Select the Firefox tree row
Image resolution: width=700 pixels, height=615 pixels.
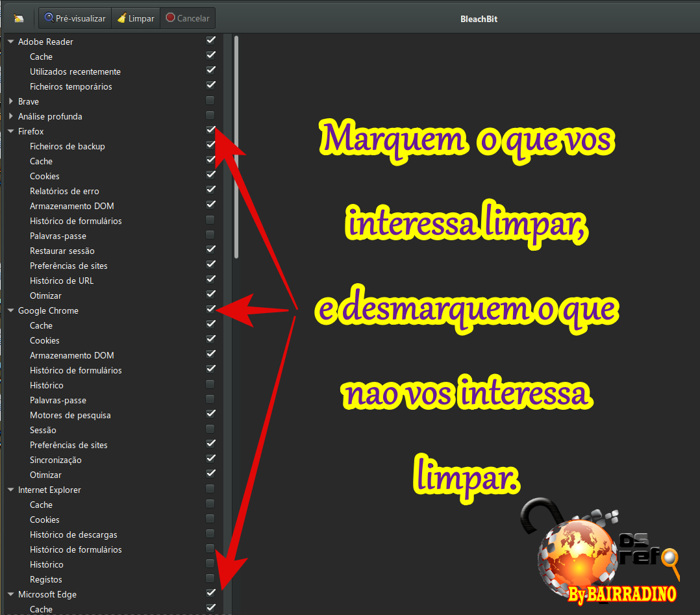[112, 131]
